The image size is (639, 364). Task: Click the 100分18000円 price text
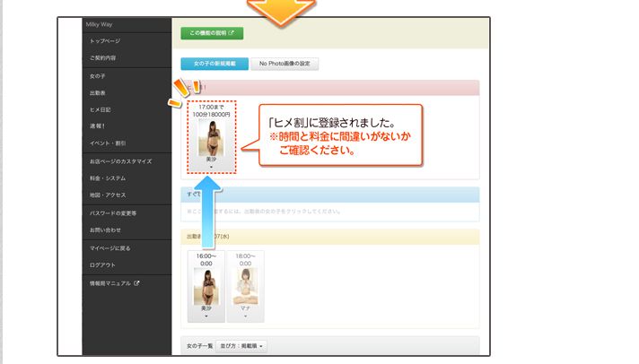click(211, 115)
